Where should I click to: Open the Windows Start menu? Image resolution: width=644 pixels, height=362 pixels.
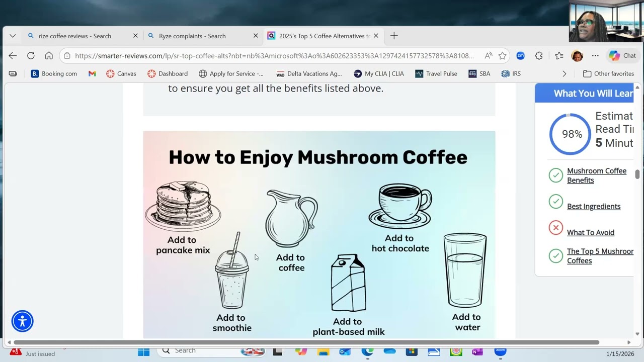pos(143,351)
